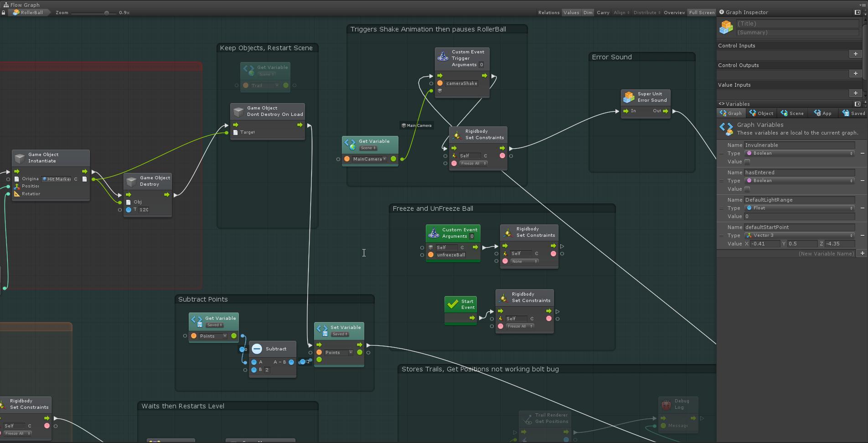Click the Full Screen button
Image resolution: width=868 pixels, height=443 pixels.
(702, 13)
